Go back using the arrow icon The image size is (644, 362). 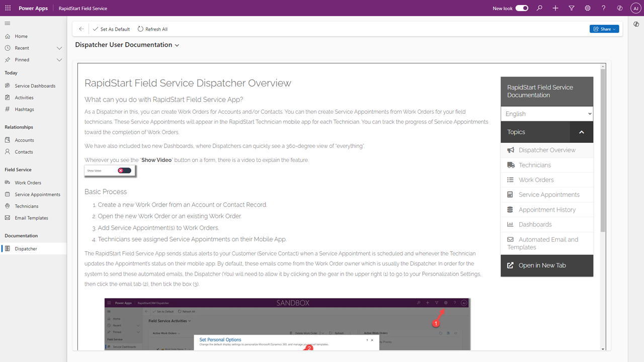coord(82,29)
